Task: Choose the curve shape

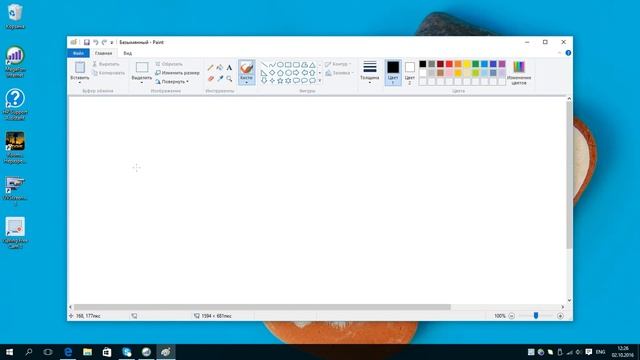Action: (272, 64)
